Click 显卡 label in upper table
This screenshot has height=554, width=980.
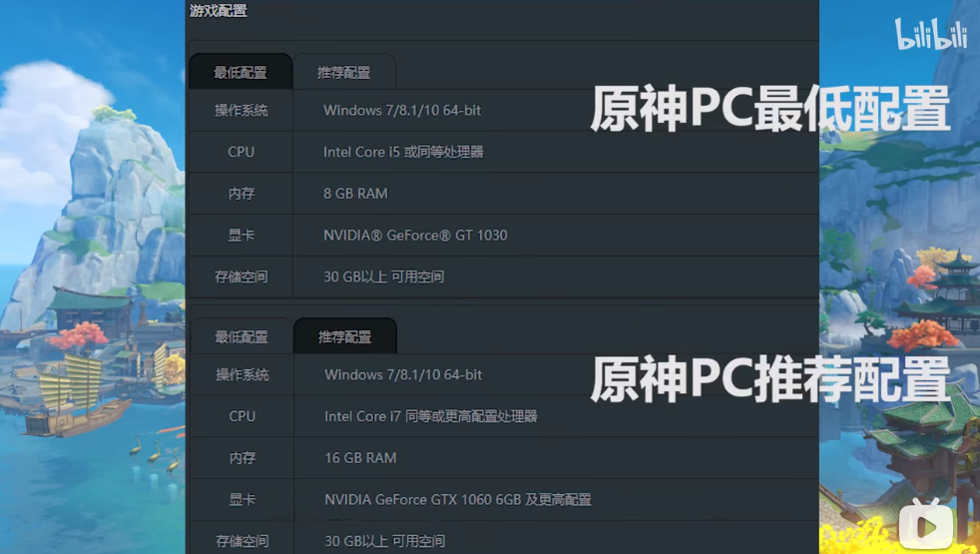tap(242, 236)
